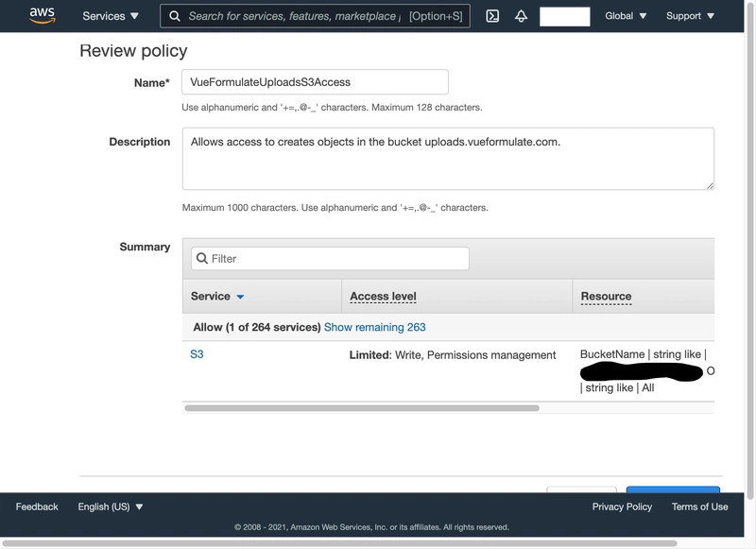The image size is (756, 549).
Task: Show remaining 263 services
Action: pos(374,327)
